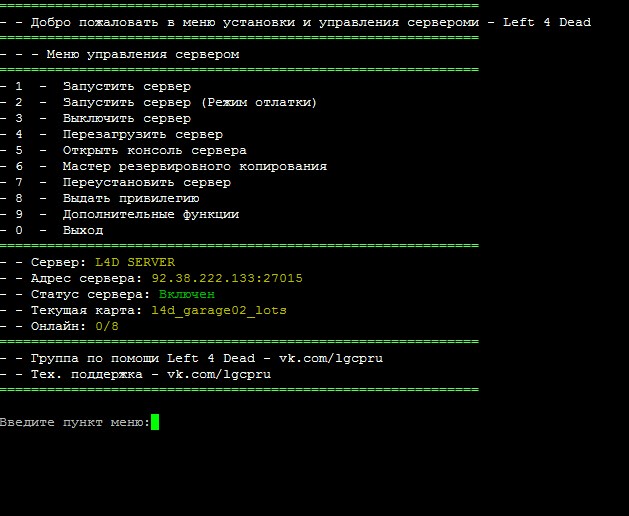Choose 'Переустановить сервер' from the menu
Viewport: 629px width, 516px height.
[146, 182]
